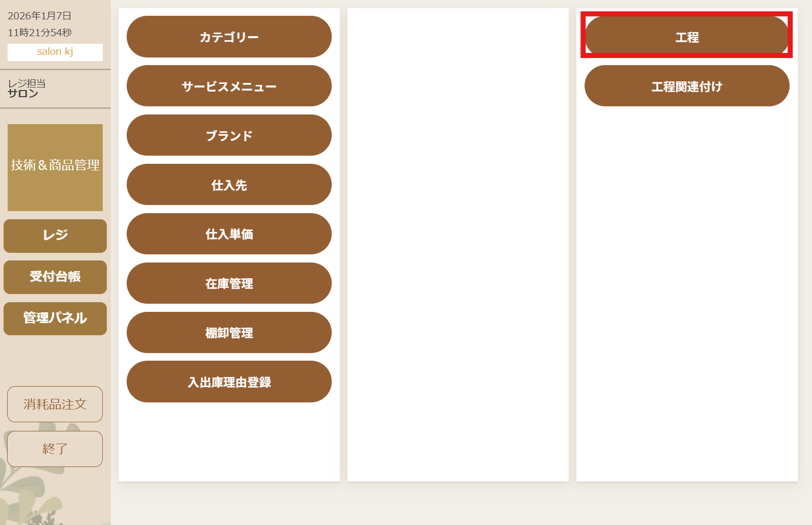812x525 pixels.
Task: Click the サービスメニュー button
Action: (229, 86)
